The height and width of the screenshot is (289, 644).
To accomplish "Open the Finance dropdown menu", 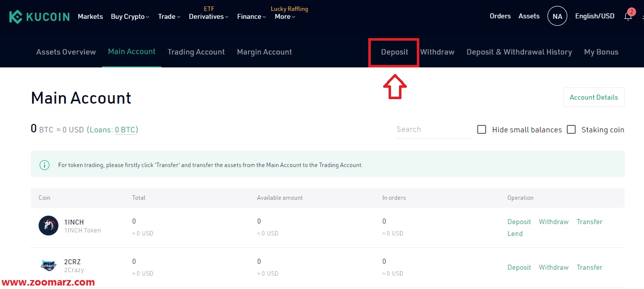I will point(251,16).
